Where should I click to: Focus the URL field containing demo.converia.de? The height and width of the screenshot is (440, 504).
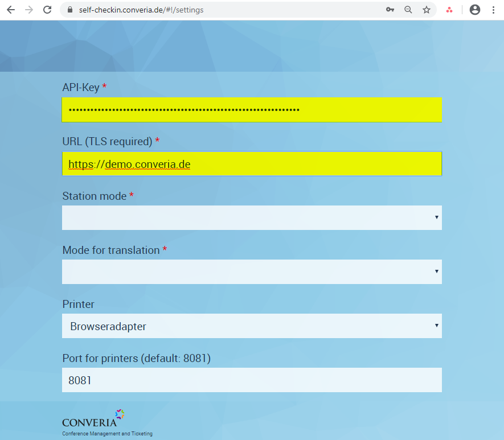[251, 165]
